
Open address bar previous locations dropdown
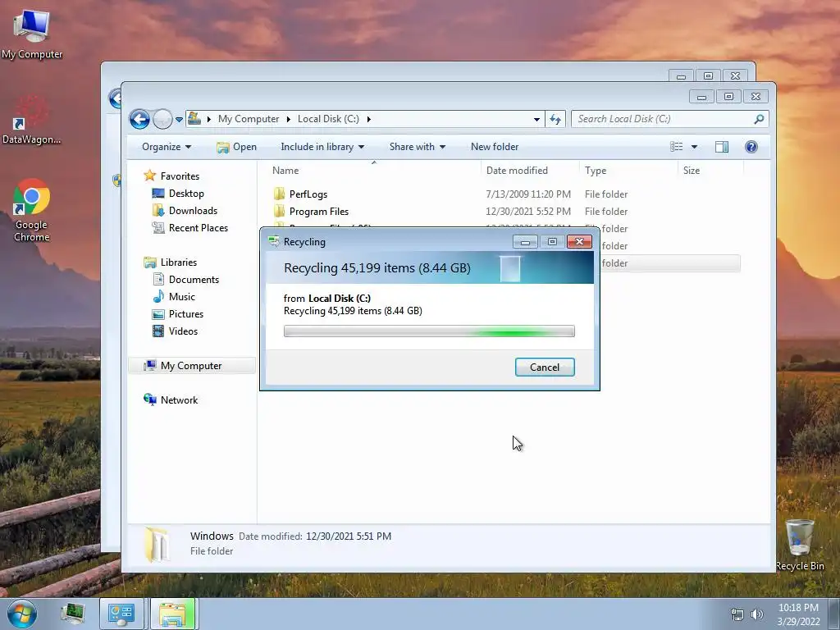point(536,120)
